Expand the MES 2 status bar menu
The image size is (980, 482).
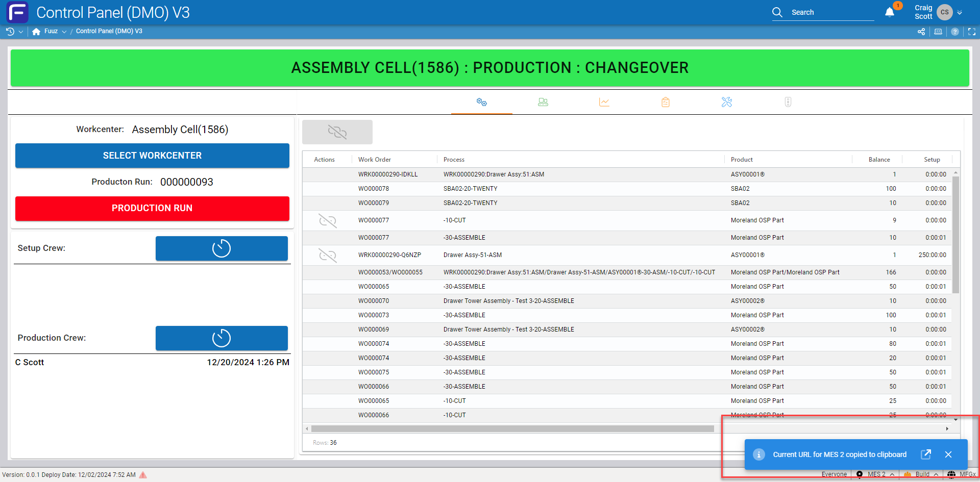click(892, 474)
